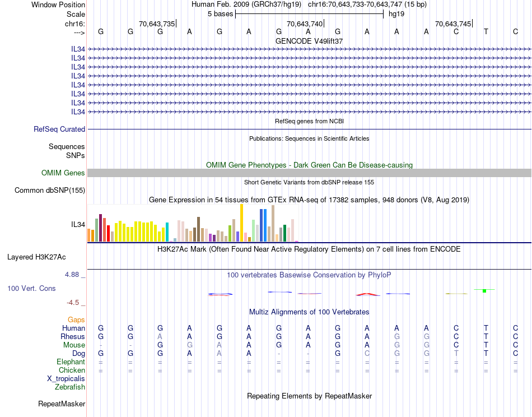Open Publications: Sequences in Scientific Articles title
The image size is (532, 417).
[x=309, y=138]
